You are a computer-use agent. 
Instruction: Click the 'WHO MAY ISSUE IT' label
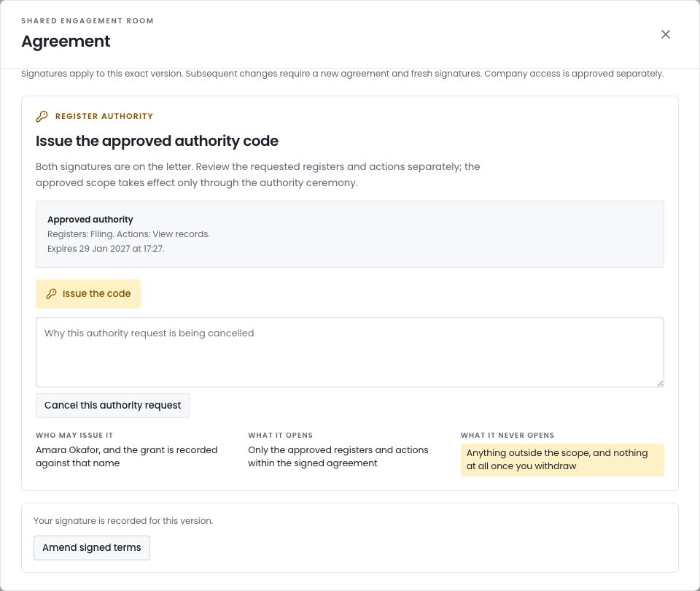(x=74, y=435)
